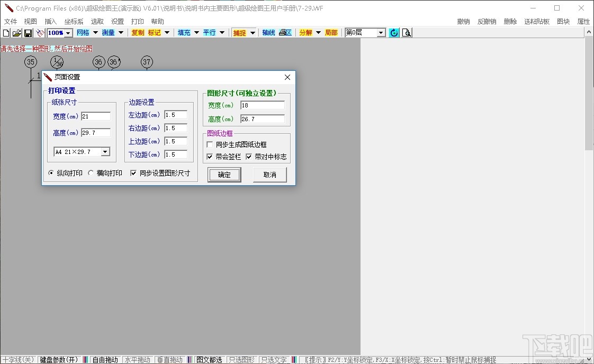
Task: Select 图文都选 in status bar
Action: (210, 360)
